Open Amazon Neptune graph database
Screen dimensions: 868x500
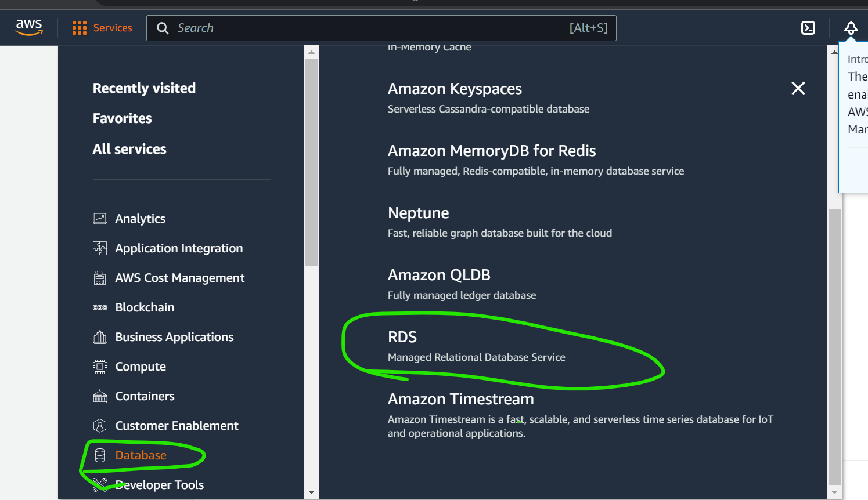pyautogui.click(x=418, y=212)
